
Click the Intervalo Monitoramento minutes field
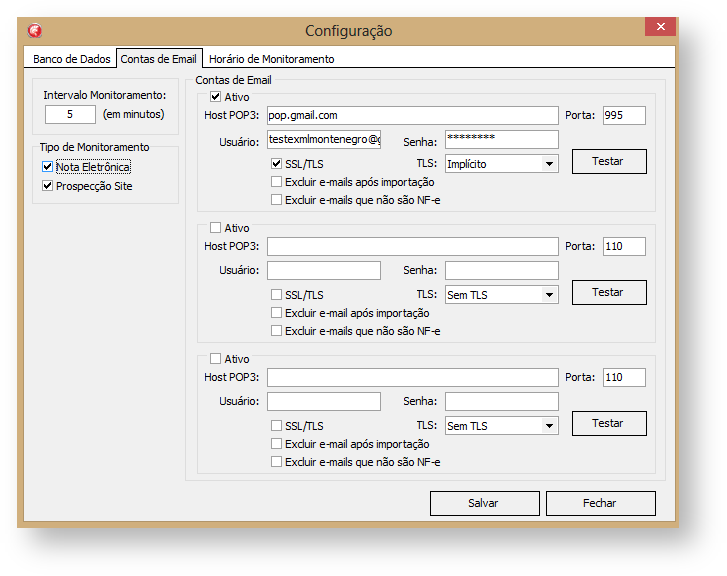pos(70,114)
